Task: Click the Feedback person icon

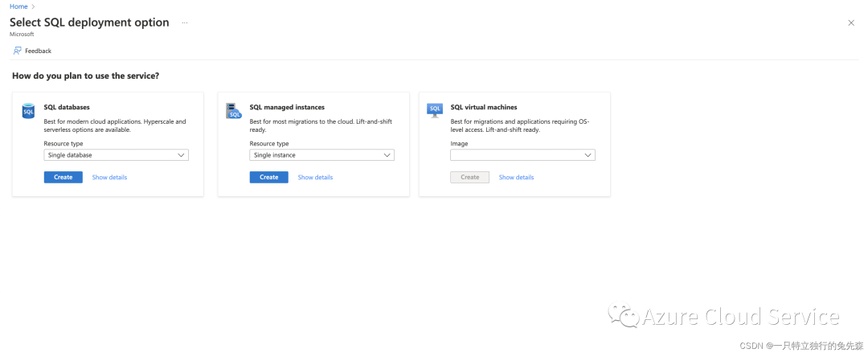Action: coord(17,51)
